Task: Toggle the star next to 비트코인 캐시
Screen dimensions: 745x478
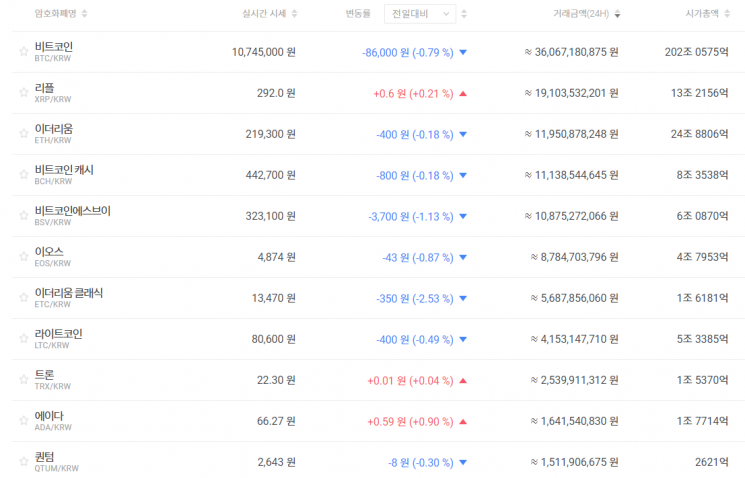Action: [24, 174]
